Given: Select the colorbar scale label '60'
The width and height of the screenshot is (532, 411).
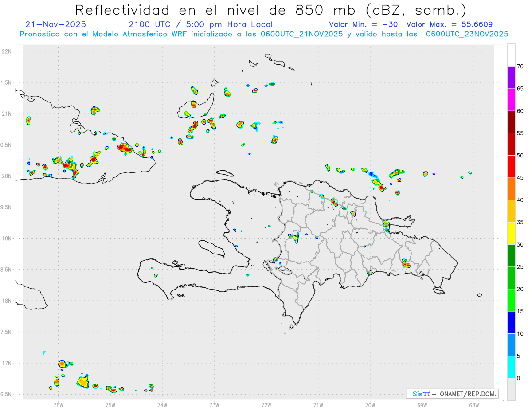Looking at the screenshot, I should click(520, 111).
